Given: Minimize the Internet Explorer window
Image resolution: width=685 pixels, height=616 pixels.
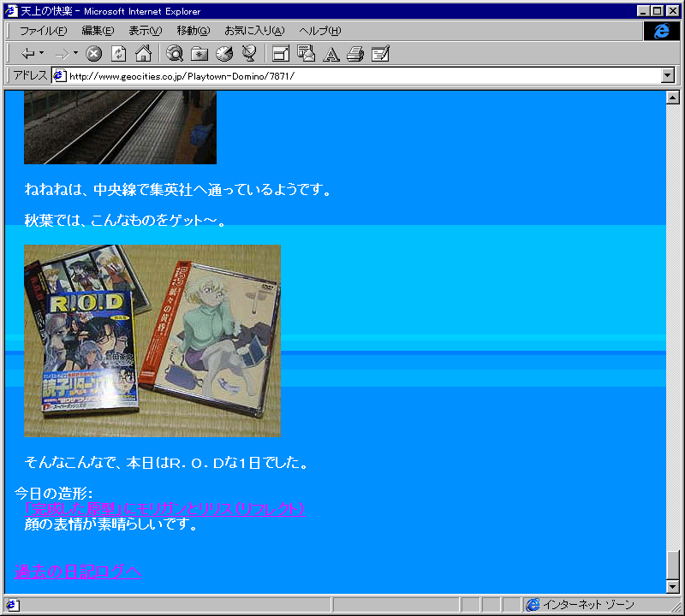Looking at the screenshot, I should point(643,11).
